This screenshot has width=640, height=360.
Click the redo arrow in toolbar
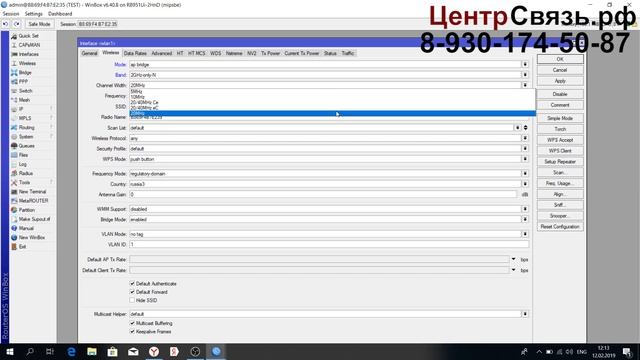point(16,24)
